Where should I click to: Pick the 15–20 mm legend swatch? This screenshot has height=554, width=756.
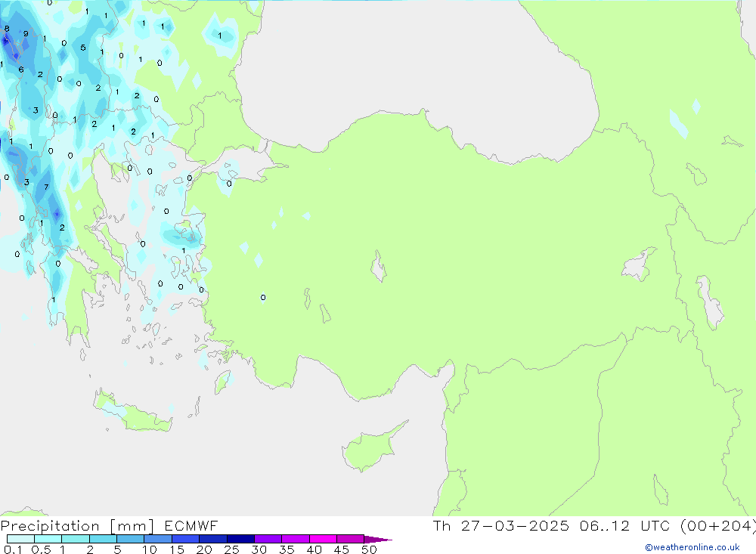pos(185,539)
